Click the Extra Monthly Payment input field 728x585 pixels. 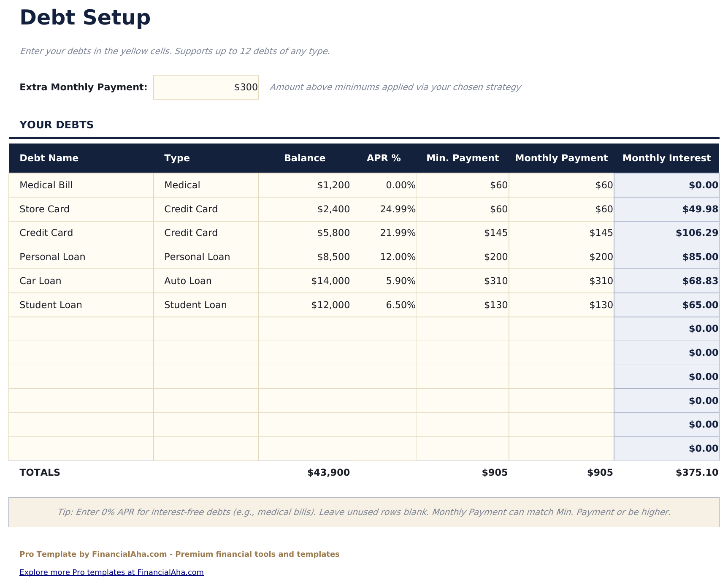tap(206, 87)
